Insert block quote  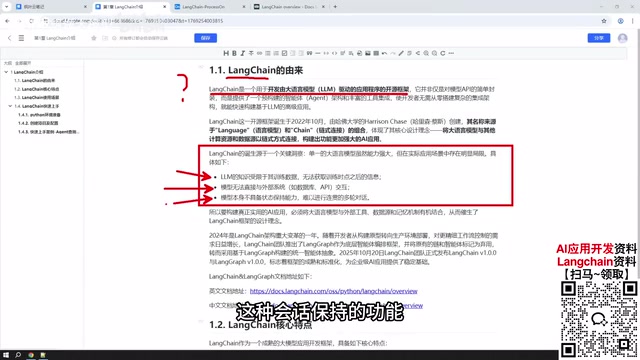[x=309, y=53]
